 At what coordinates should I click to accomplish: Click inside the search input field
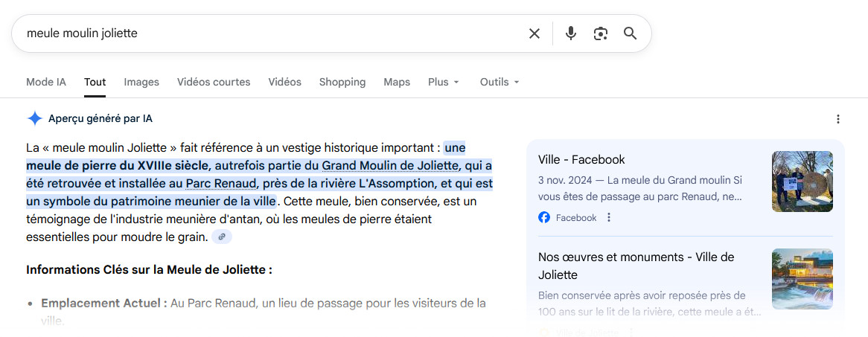pos(268,33)
